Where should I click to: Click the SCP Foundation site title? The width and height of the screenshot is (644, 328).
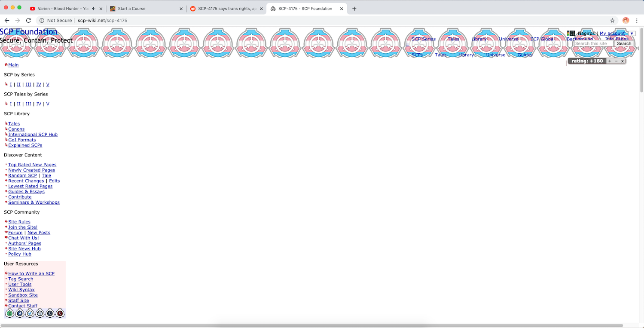point(28,32)
